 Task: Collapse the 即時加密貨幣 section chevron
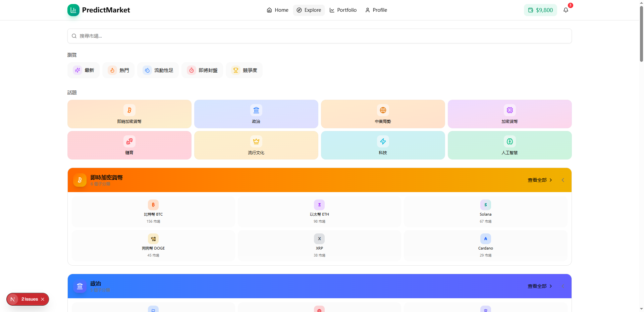563,180
